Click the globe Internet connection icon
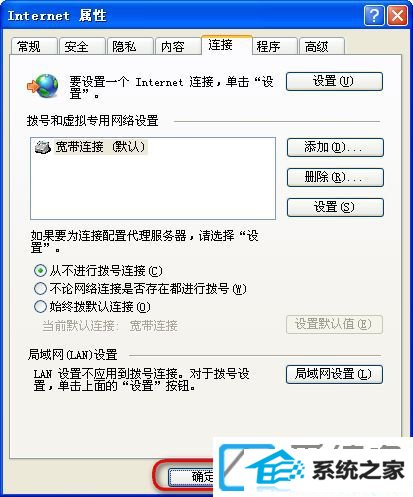Screen dimensions: 413x497 pos(43,86)
